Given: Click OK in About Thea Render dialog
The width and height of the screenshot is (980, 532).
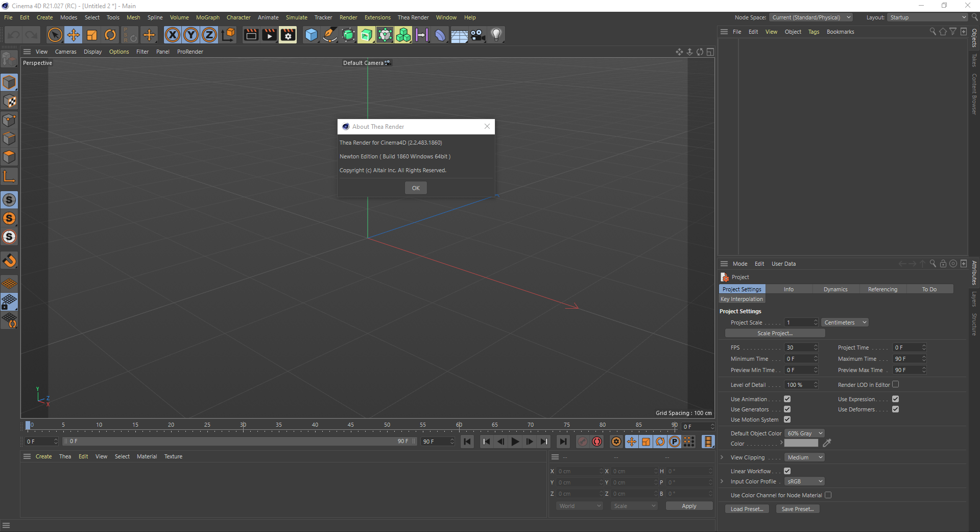Looking at the screenshot, I should pos(416,188).
